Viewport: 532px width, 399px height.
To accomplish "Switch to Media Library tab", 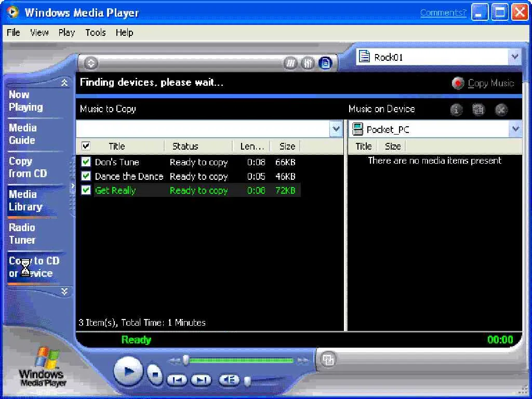I will [36, 201].
